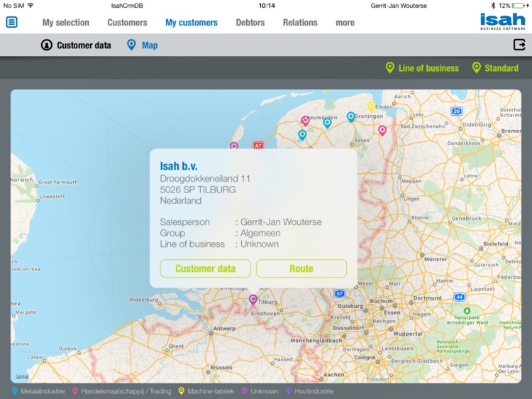
Task: Tap postal line 5026 SP TILBURG
Action: (198, 190)
